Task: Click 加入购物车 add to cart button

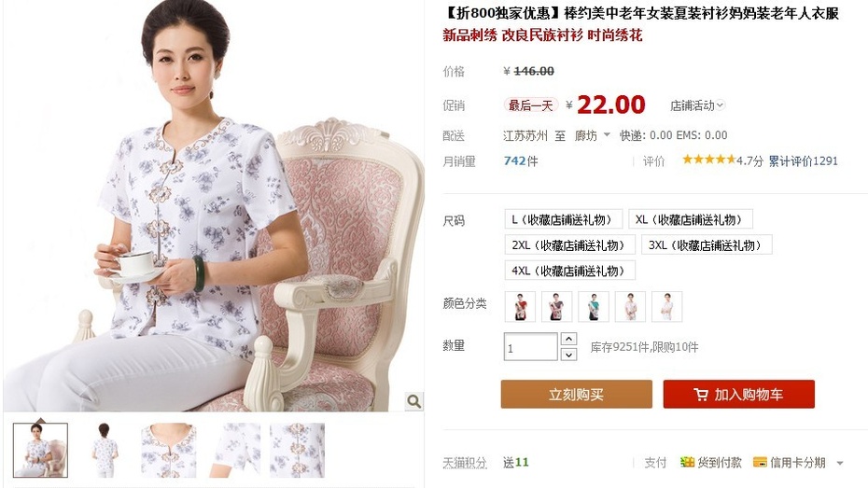Action: tap(738, 395)
